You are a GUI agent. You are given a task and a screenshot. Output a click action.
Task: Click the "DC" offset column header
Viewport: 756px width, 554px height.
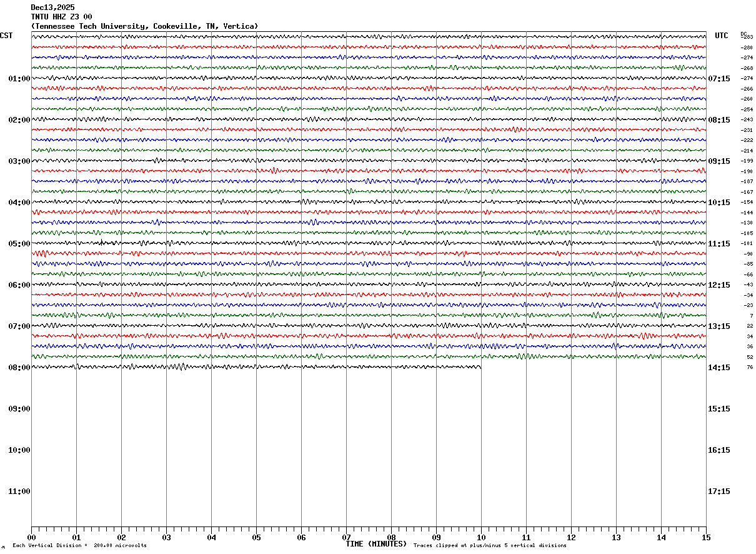744,33
